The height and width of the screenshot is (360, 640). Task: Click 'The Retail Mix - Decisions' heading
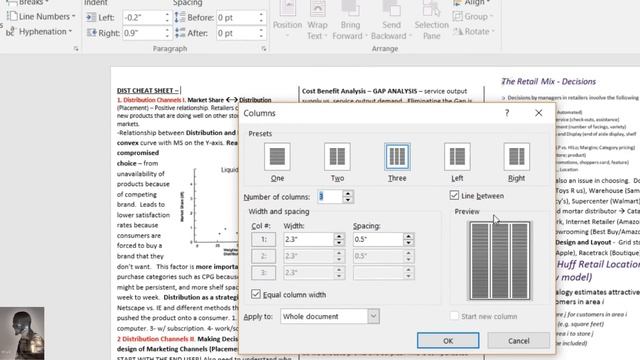pyautogui.click(x=549, y=82)
